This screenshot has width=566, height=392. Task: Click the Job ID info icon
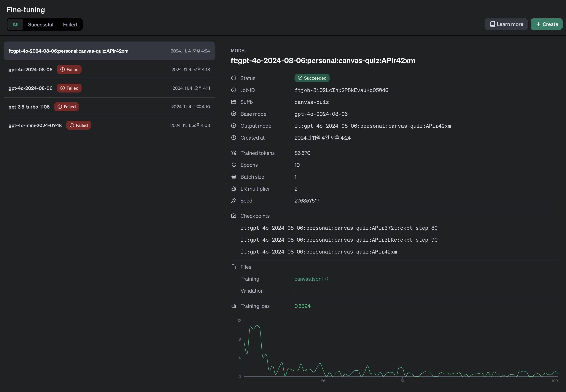(x=234, y=90)
